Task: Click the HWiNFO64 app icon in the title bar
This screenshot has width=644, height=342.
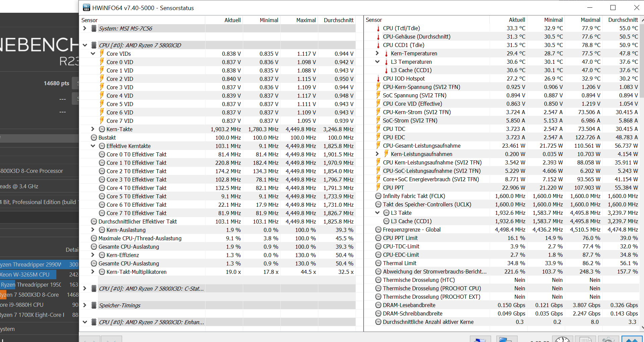Action: 87,8
